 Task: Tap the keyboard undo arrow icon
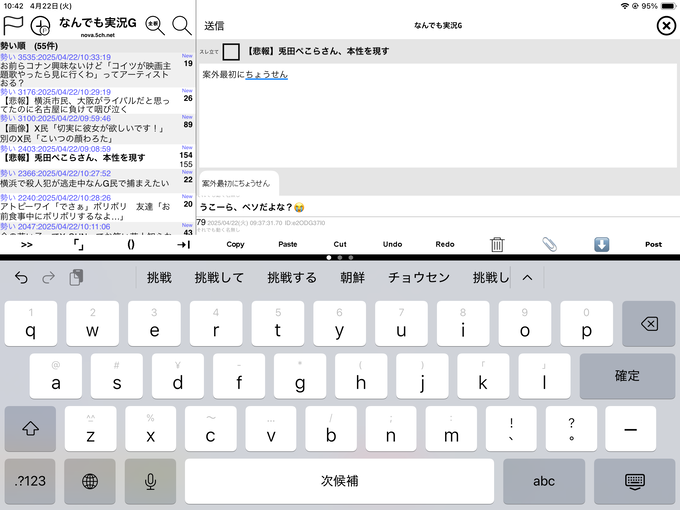click(x=21, y=278)
